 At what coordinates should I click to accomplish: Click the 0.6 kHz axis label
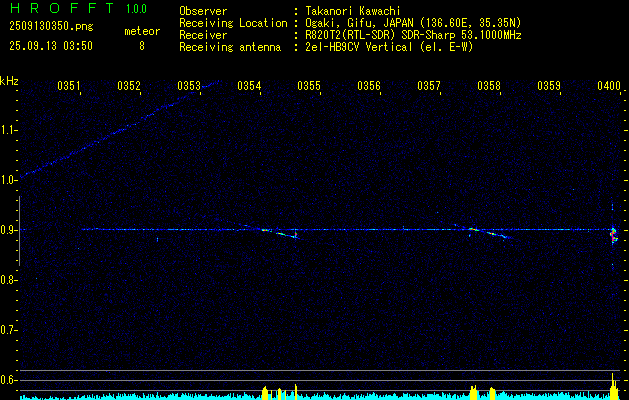click(7, 380)
